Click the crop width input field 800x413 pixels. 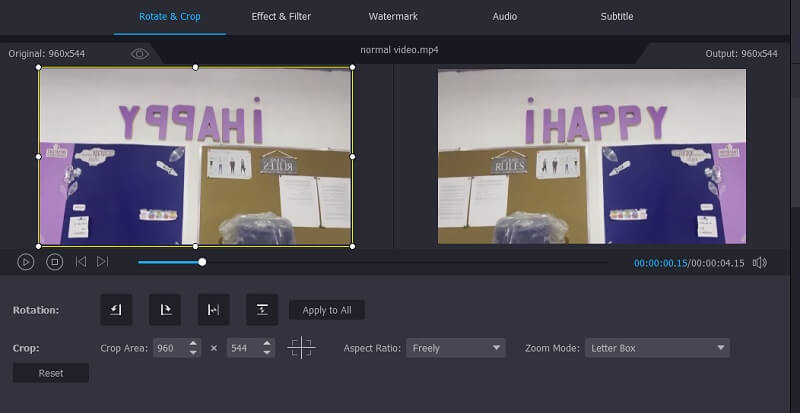(x=171, y=348)
